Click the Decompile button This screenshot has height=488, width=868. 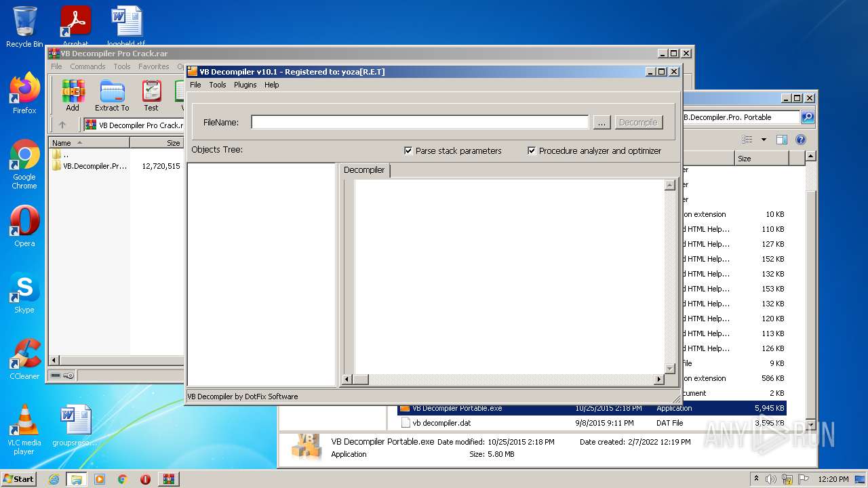coord(638,122)
